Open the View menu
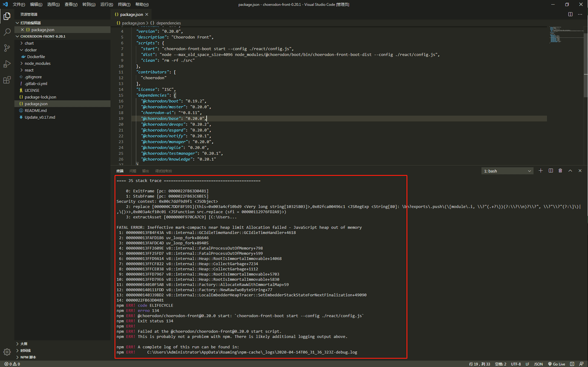The width and height of the screenshot is (588, 367). coord(71,4)
